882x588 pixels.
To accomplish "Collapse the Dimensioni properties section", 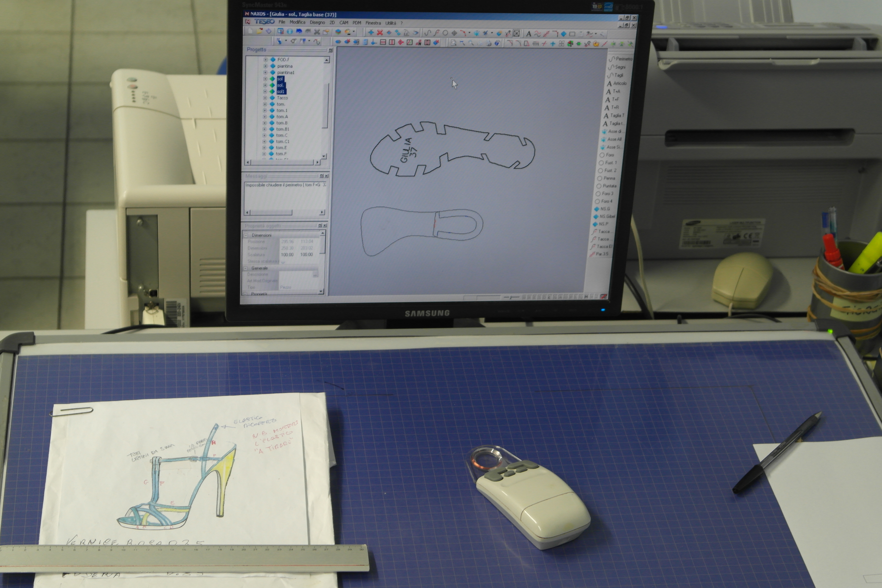I will point(246,235).
